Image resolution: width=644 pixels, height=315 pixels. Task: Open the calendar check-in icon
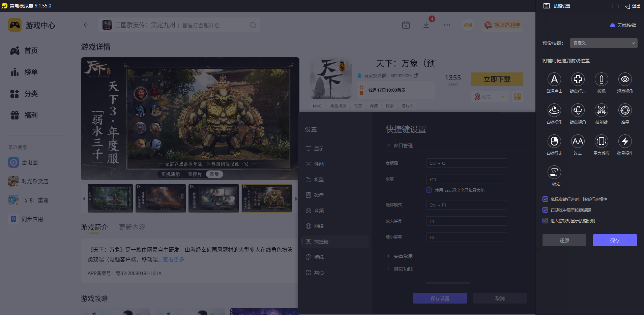pyautogui.click(x=406, y=25)
